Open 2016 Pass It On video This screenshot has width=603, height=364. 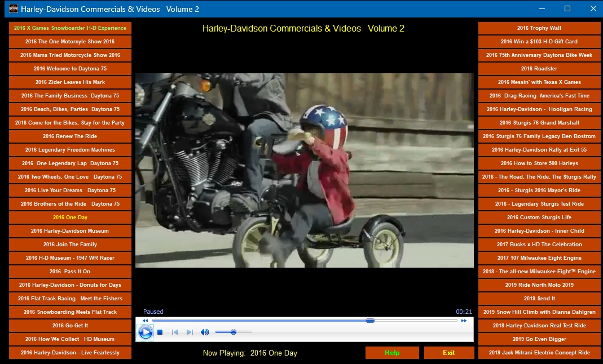click(x=70, y=271)
